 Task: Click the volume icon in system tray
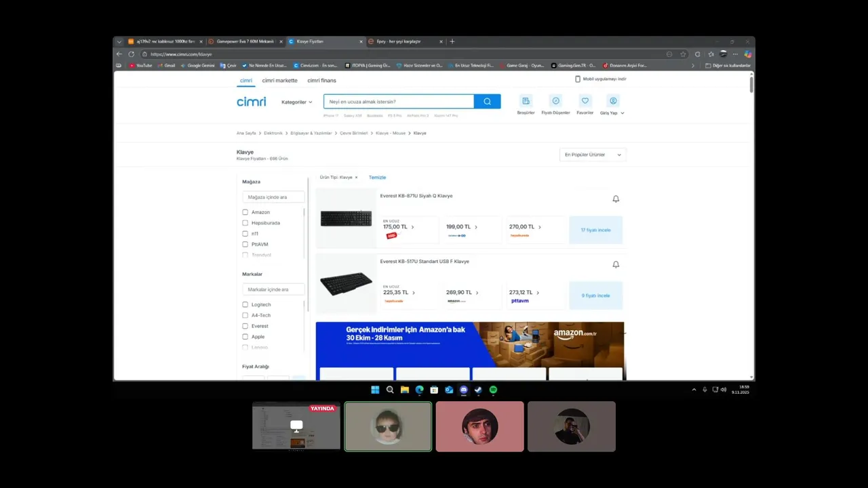point(724,390)
